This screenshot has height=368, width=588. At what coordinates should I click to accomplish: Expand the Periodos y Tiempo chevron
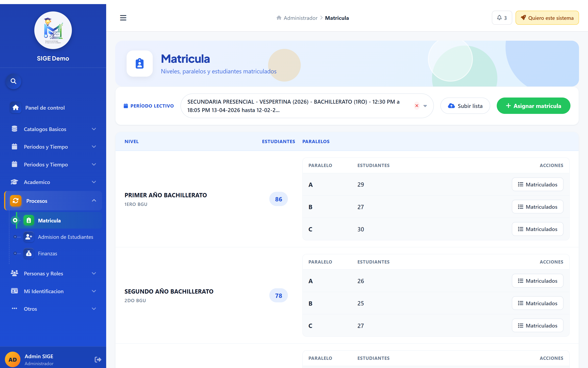94,164
